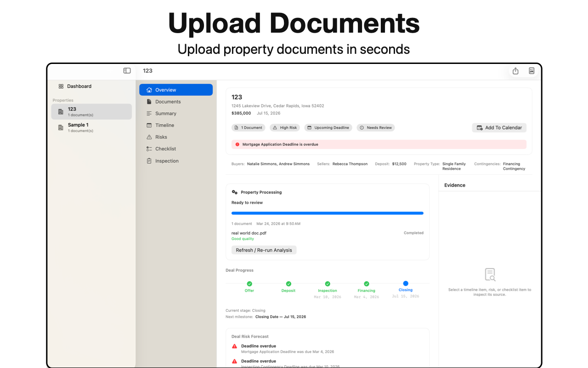Go to the Timeline section
The height and width of the screenshot is (368, 588).
176,125
